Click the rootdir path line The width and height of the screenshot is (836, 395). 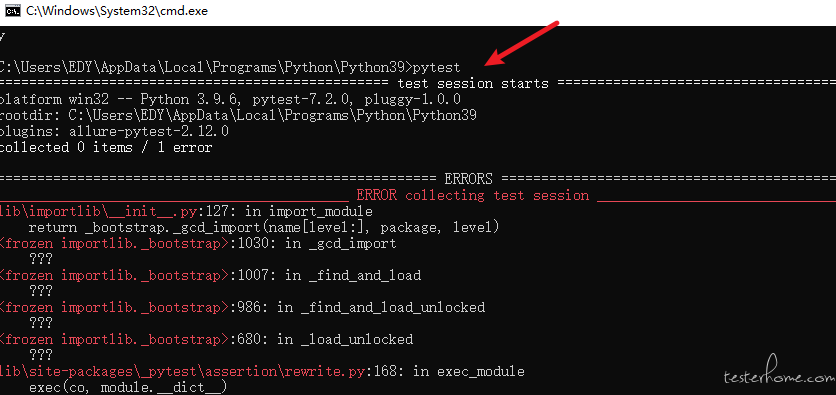coord(238,116)
